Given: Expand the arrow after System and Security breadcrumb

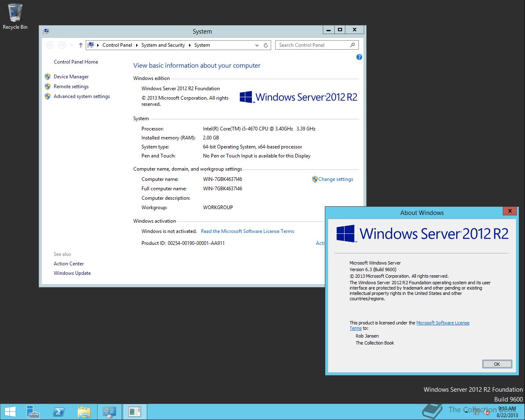Looking at the screenshot, I should (190, 45).
